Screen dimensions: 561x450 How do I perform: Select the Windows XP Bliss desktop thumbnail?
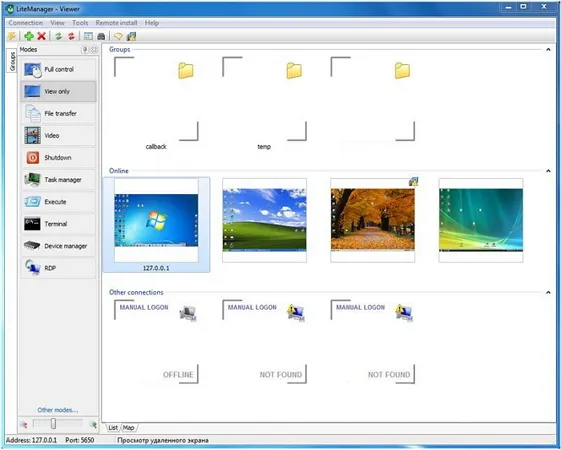pyautogui.click(x=264, y=221)
